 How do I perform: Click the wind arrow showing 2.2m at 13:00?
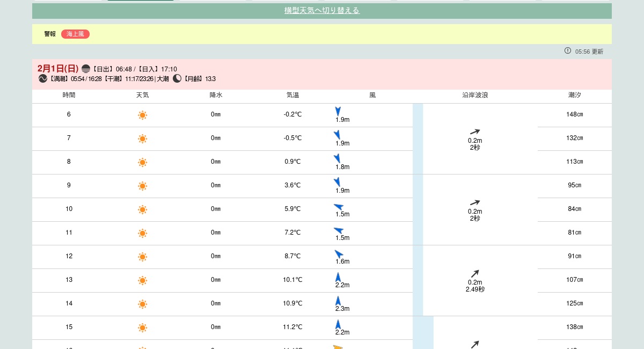click(x=338, y=277)
